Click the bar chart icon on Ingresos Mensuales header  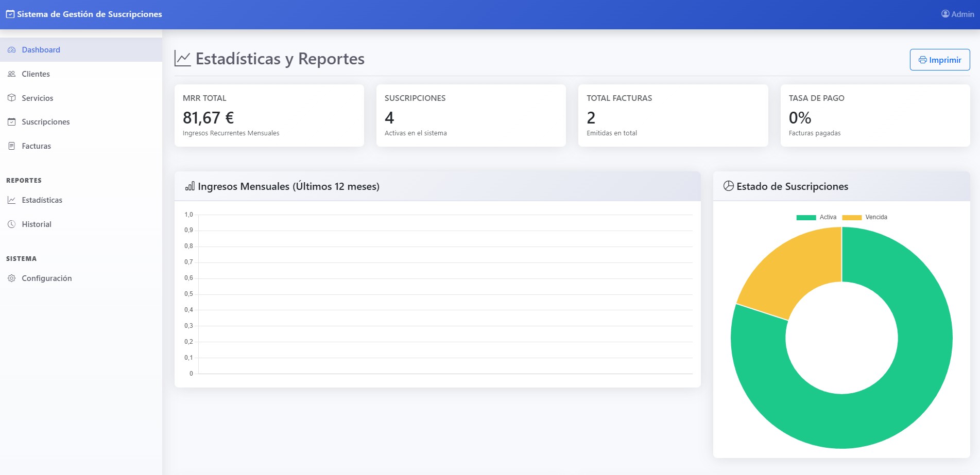[x=190, y=187]
